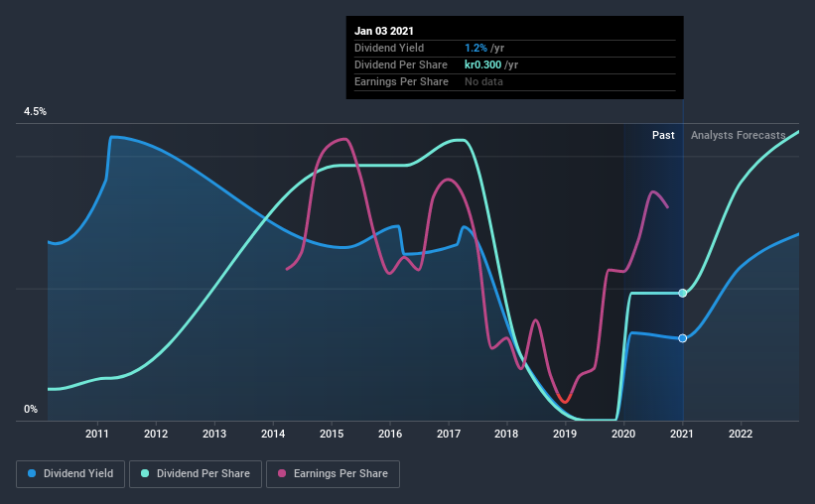The image size is (815, 504).
Task: Toggle the Earnings Per Share legend button
Action: click(333, 474)
